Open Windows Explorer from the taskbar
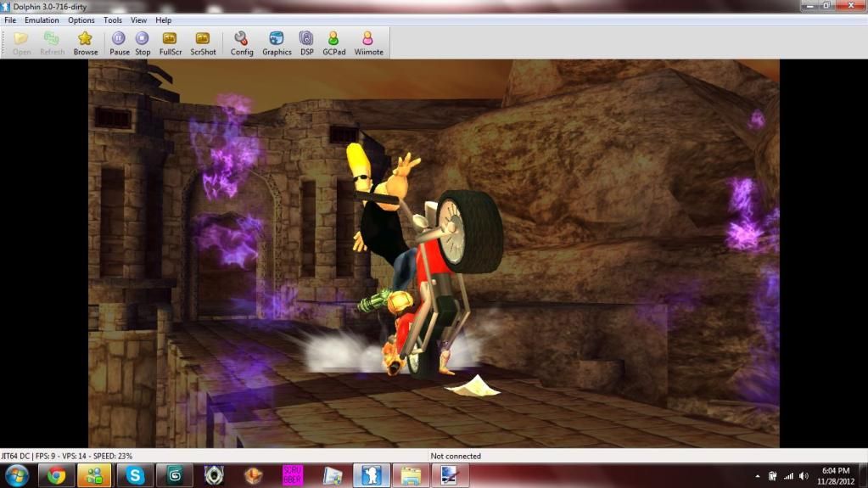 tap(411, 475)
